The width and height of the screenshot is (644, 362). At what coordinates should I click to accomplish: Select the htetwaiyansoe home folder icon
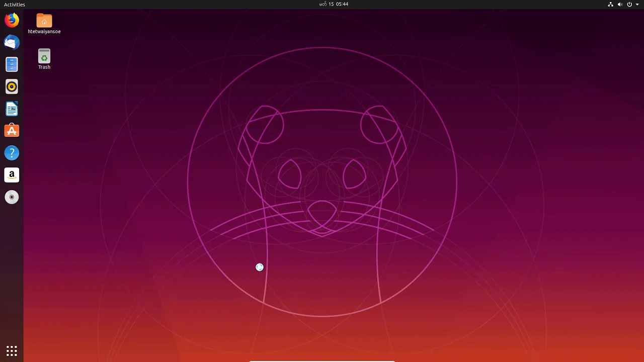pos(44,21)
